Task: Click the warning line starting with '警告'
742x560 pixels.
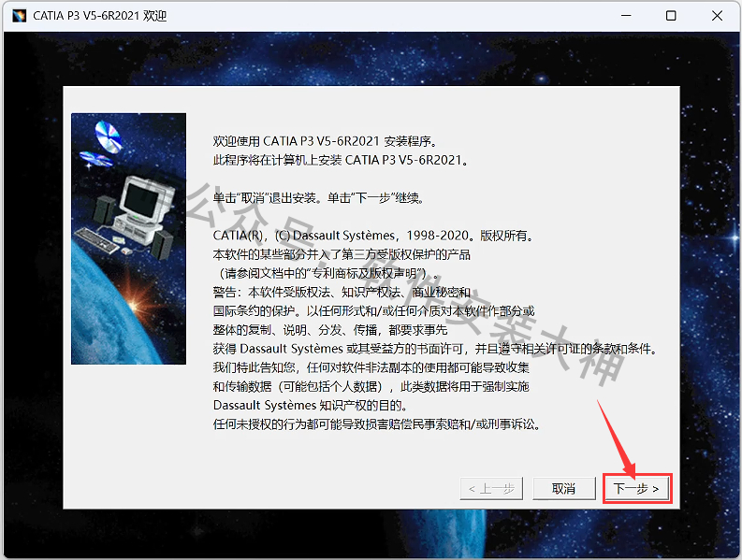Action: (x=342, y=292)
